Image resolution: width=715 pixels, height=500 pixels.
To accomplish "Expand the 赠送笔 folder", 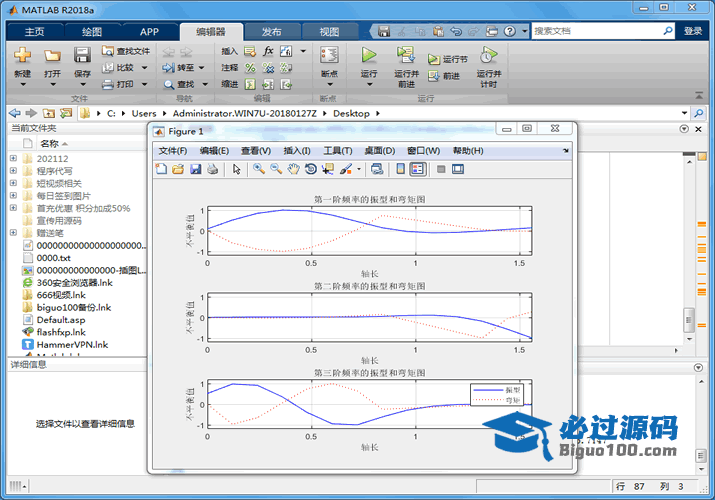I will point(13,232).
